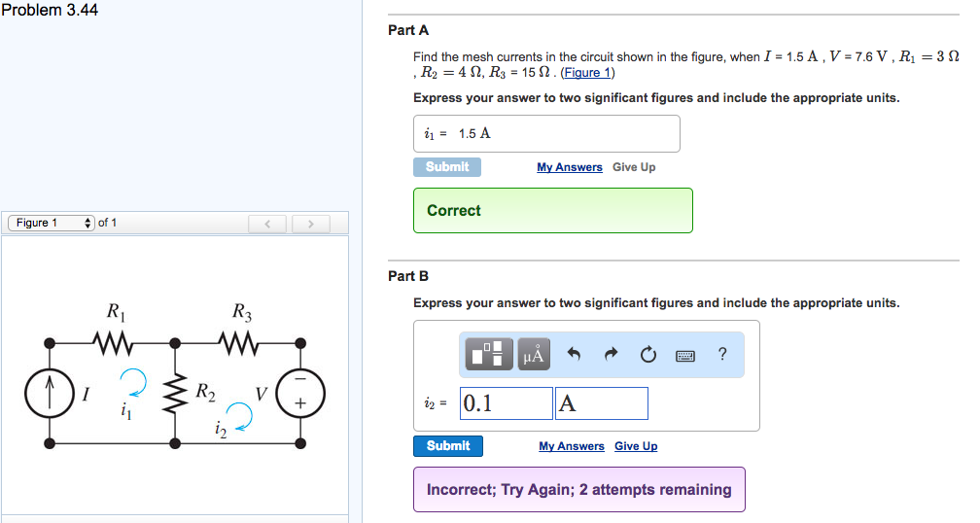980x523 pixels.
Task: Click Give Up link in Part B
Action: (x=636, y=446)
